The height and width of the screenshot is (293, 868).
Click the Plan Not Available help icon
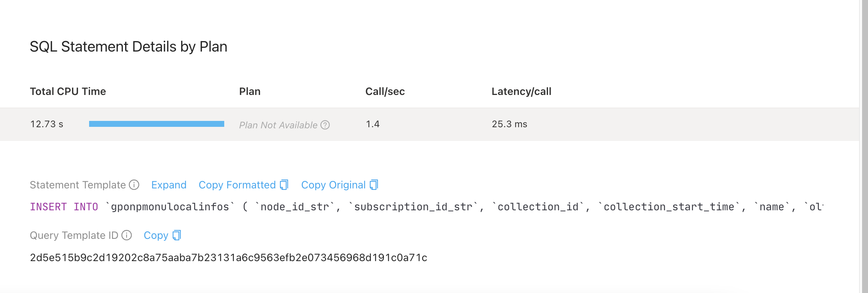(325, 125)
